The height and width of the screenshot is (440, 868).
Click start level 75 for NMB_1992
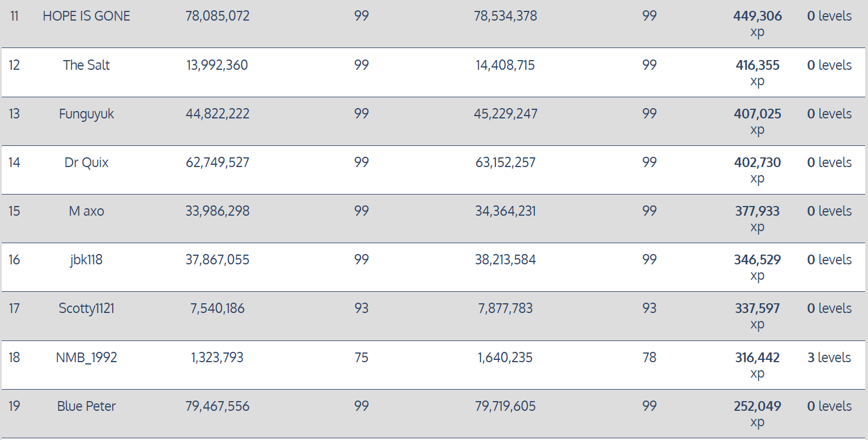pos(361,358)
